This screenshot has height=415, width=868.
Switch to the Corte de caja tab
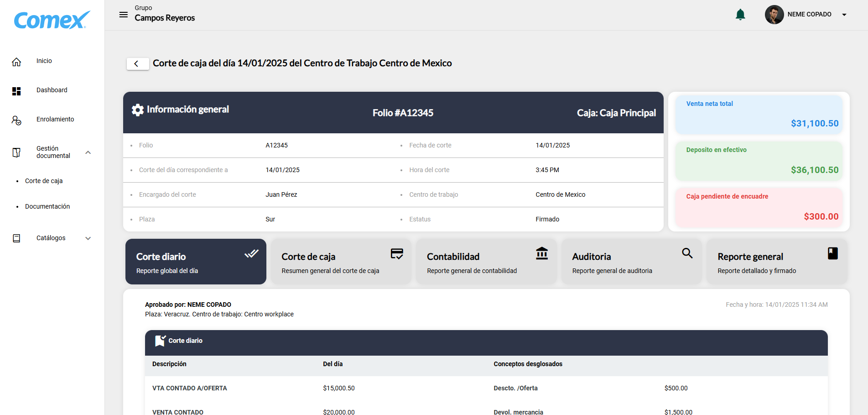click(341, 262)
